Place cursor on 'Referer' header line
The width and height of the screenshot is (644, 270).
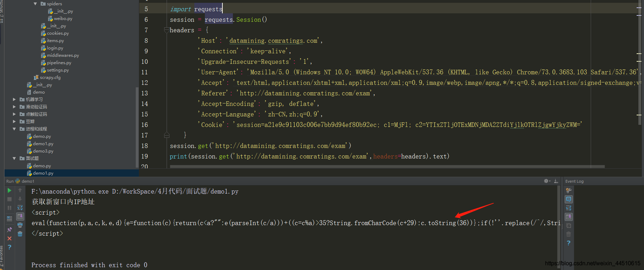click(x=287, y=93)
